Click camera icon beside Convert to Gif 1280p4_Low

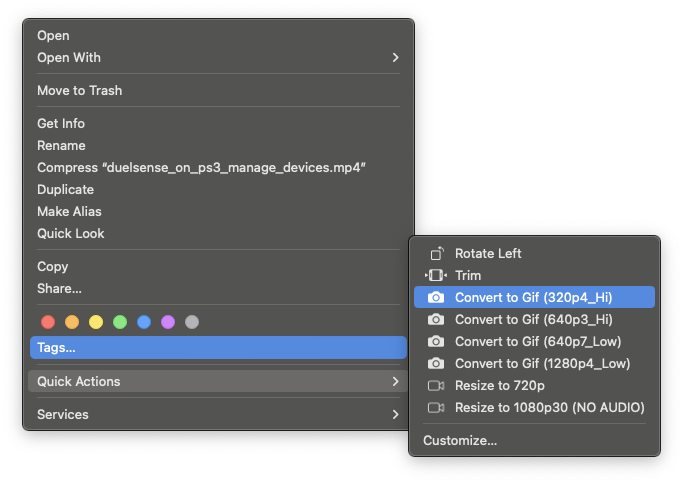click(x=435, y=363)
